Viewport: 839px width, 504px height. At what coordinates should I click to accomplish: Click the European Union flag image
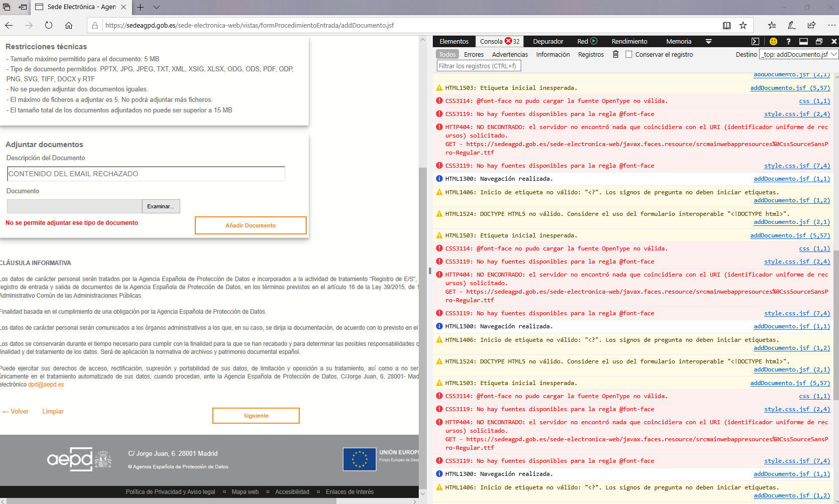point(359,459)
